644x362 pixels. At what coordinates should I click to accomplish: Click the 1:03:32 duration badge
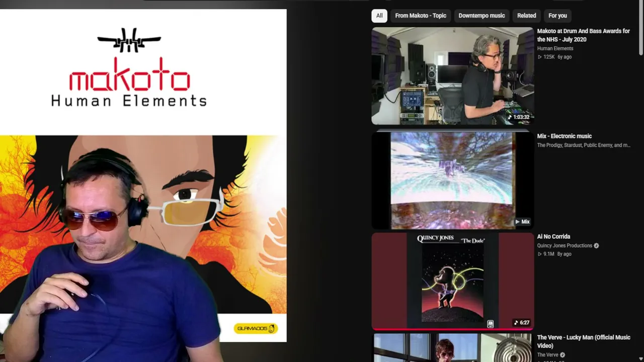[518, 117]
